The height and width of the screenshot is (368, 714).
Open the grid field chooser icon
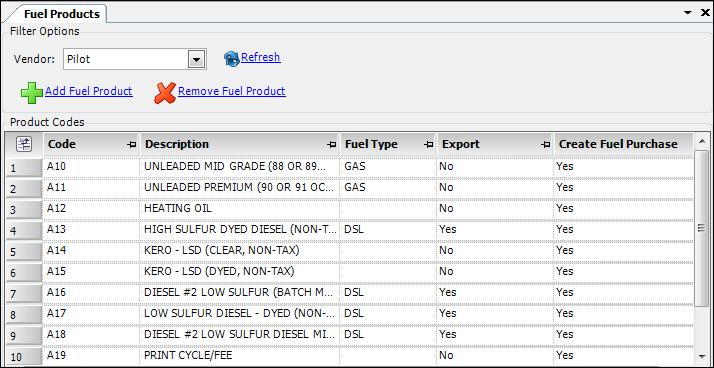click(x=24, y=144)
